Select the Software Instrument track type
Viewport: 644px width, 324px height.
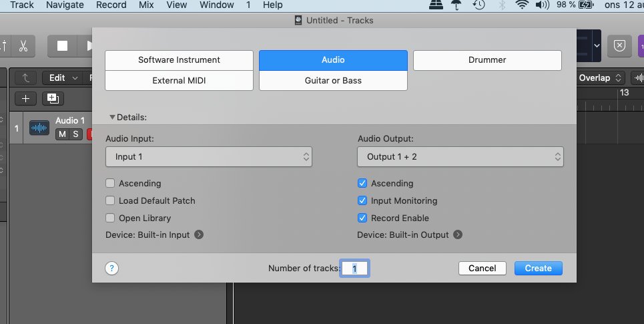coord(179,59)
